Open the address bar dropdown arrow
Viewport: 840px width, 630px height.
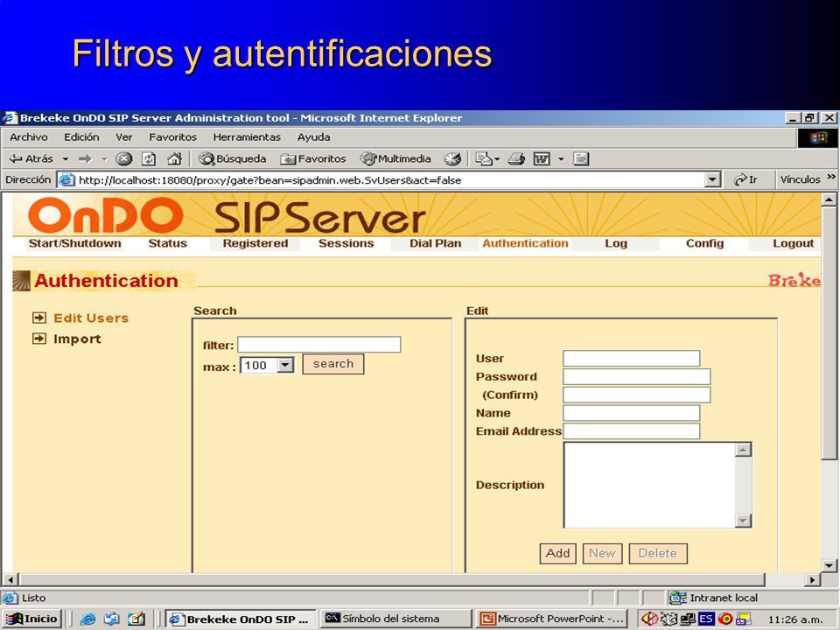[712, 180]
